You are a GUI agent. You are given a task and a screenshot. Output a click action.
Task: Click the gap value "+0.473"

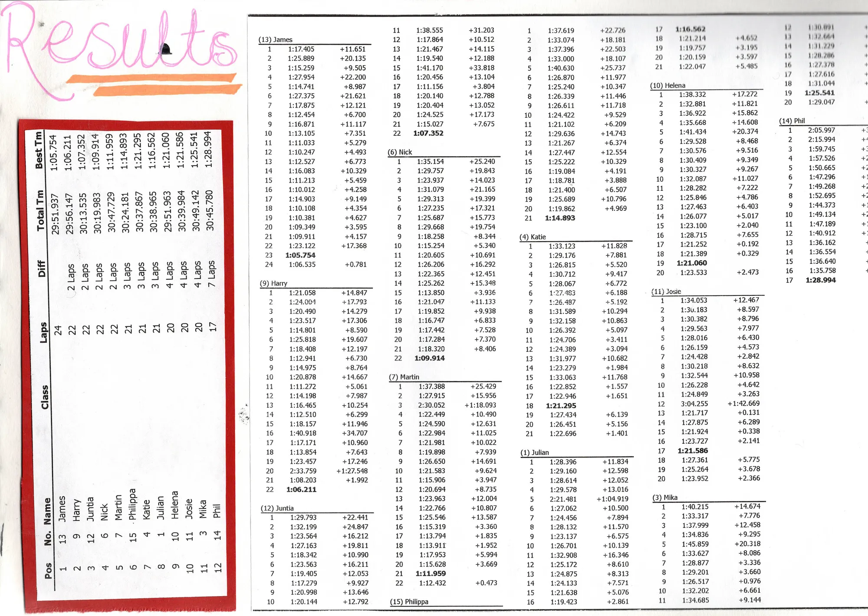(x=486, y=583)
